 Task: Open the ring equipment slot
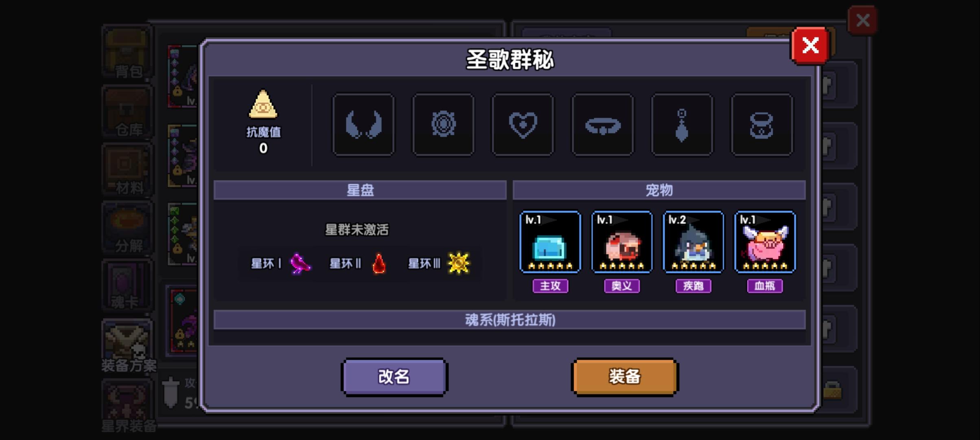pos(762,125)
